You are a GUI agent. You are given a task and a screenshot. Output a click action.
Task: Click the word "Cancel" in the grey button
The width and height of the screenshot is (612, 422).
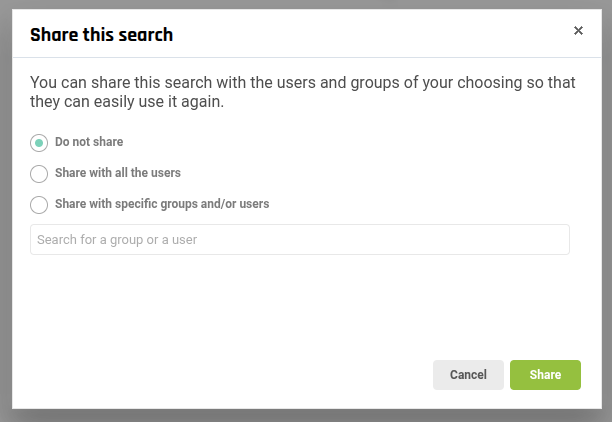pyautogui.click(x=468, y=375)
